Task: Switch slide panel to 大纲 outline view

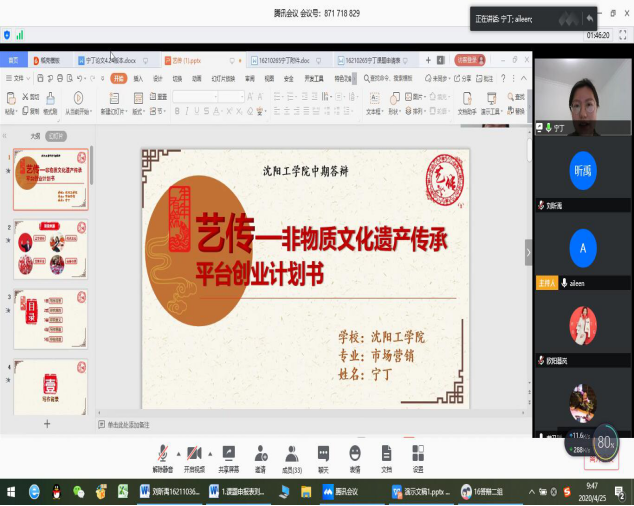Action: pyautogui.click(x=35, y=135)
